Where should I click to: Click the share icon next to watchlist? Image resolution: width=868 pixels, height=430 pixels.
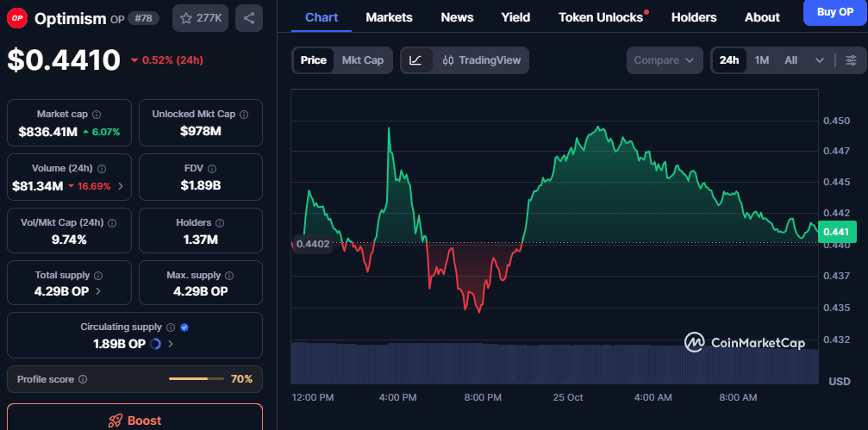248,17
